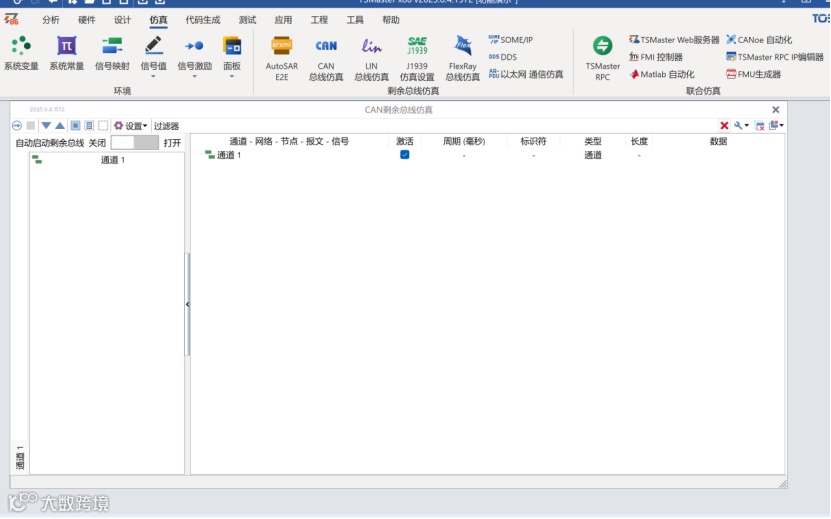The width and height of the screenshot is (831, 519).
Task: Collapse left pane using the splitter arrow
Action: 188,304
